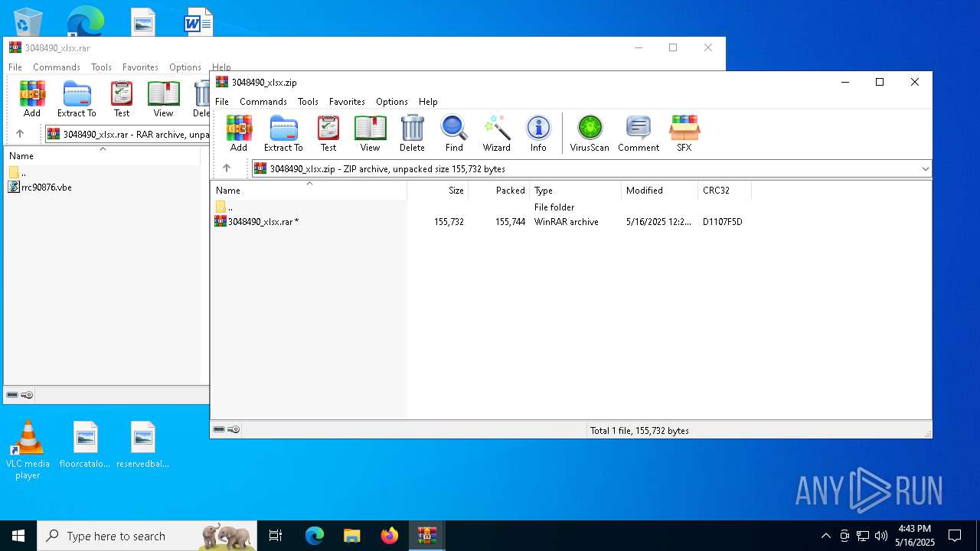Click the D1107F5D CRC32 value

point(723,222)
